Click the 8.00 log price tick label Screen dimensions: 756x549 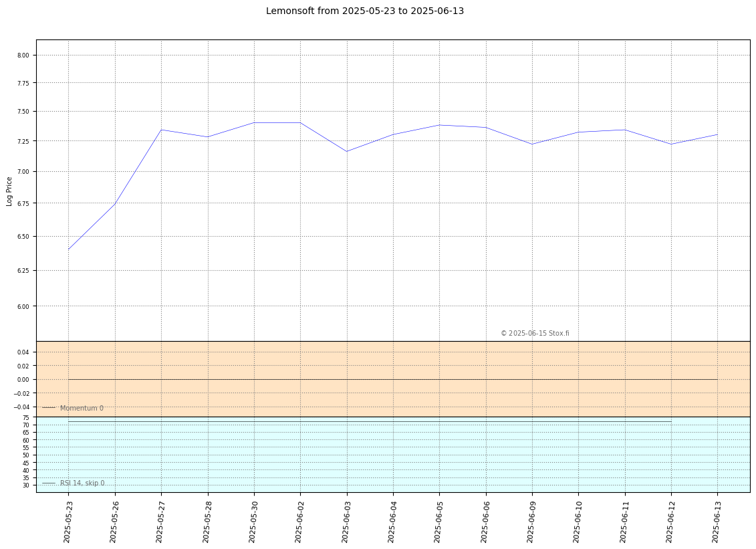[x=23, y=56]
